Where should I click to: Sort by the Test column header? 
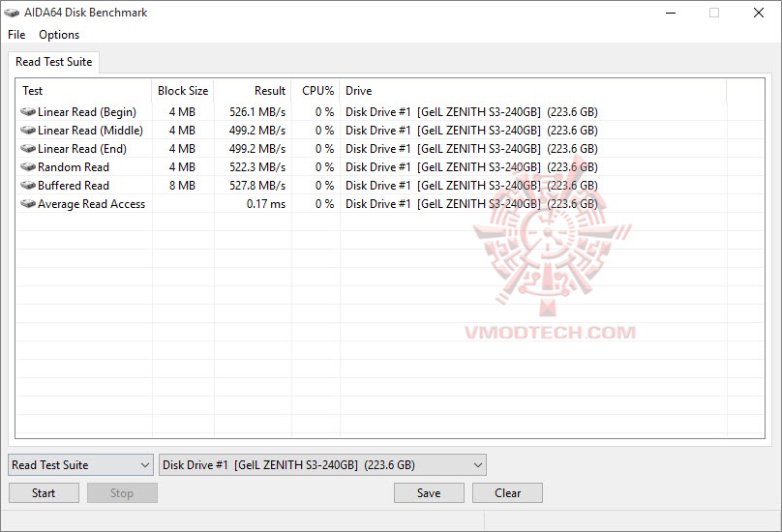pos(84,91)
